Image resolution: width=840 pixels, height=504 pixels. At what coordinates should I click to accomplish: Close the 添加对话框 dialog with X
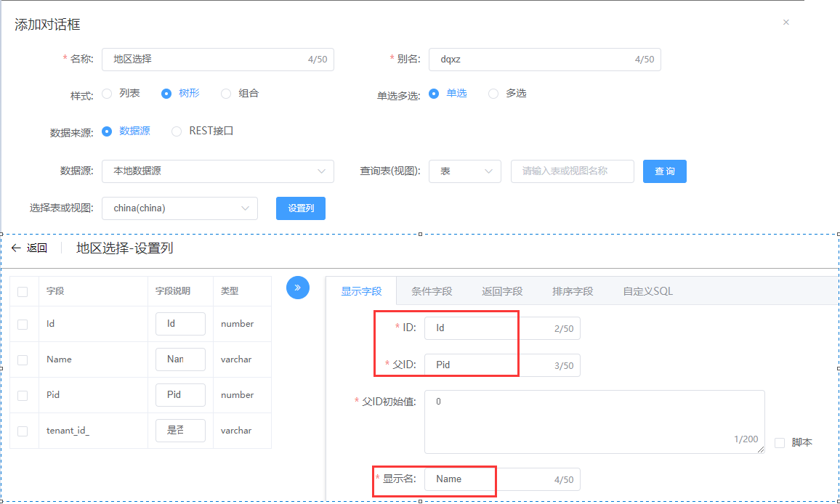click(x=786, y=23)
